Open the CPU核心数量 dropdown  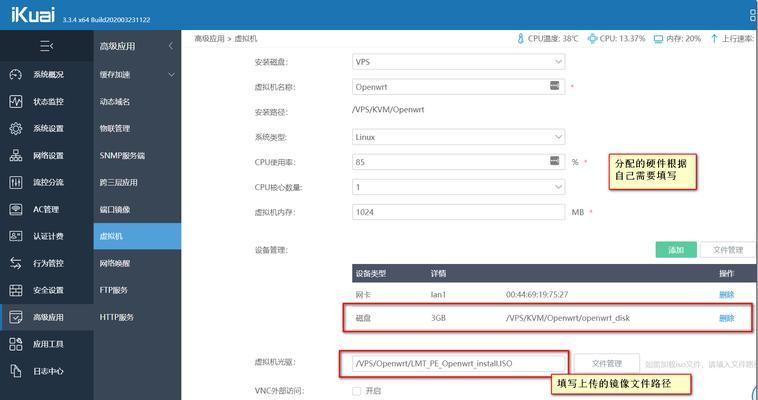458,187
